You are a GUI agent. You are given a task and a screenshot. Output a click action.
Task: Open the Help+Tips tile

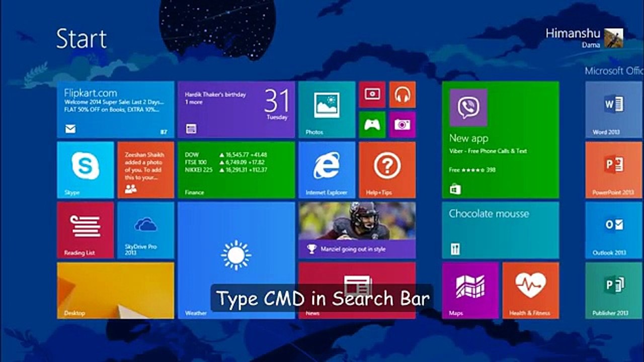(x=387, y=170)
